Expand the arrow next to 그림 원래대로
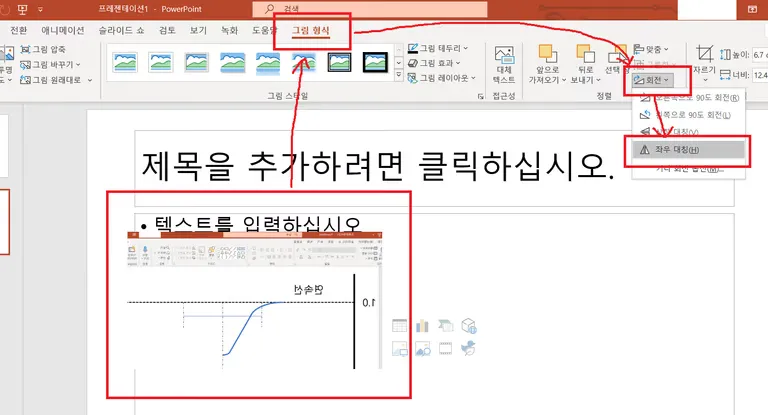The image size is (768, 415). pyautogui.click(x=90, y=80)
